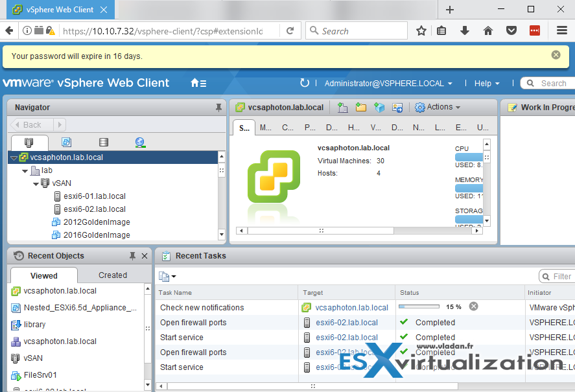Image resolution: width=575 pixels, height=392 pixels.
Task: Select esxi6-02.lab.local in Navigator tree
Action: click(x=95, y=209)
